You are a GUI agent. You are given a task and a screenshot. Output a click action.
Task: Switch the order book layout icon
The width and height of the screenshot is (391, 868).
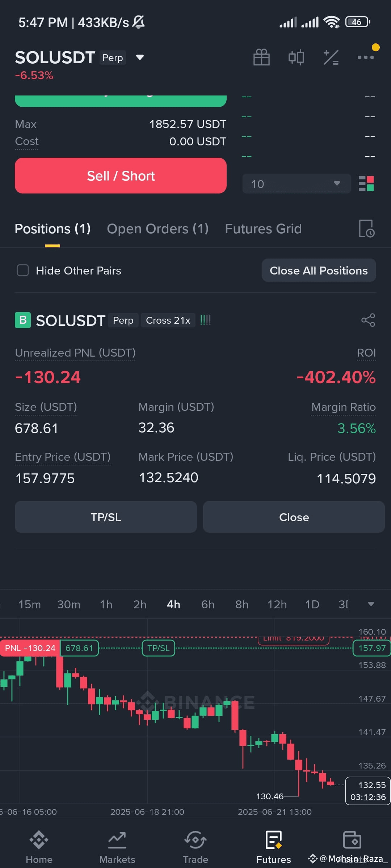(x=366, y=184)
